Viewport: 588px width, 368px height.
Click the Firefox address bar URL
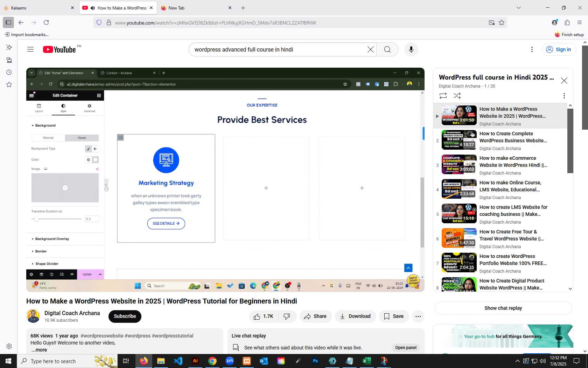(216, 23)
